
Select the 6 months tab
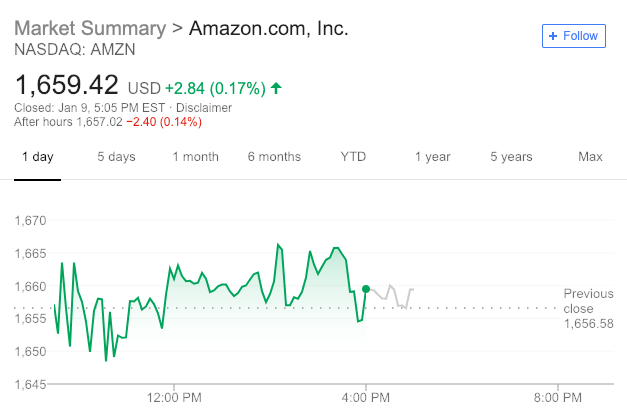tap(274, 157)
